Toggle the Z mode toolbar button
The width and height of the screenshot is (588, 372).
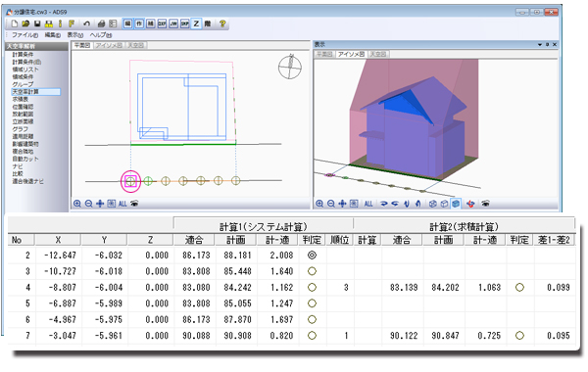point(196,23)
